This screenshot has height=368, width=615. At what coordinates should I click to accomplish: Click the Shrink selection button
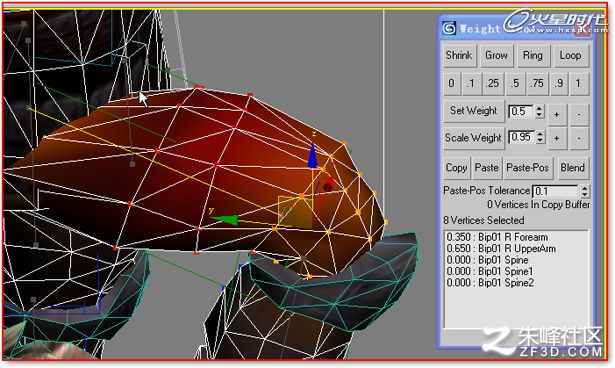pyautogui.click(x=460, y=56)
